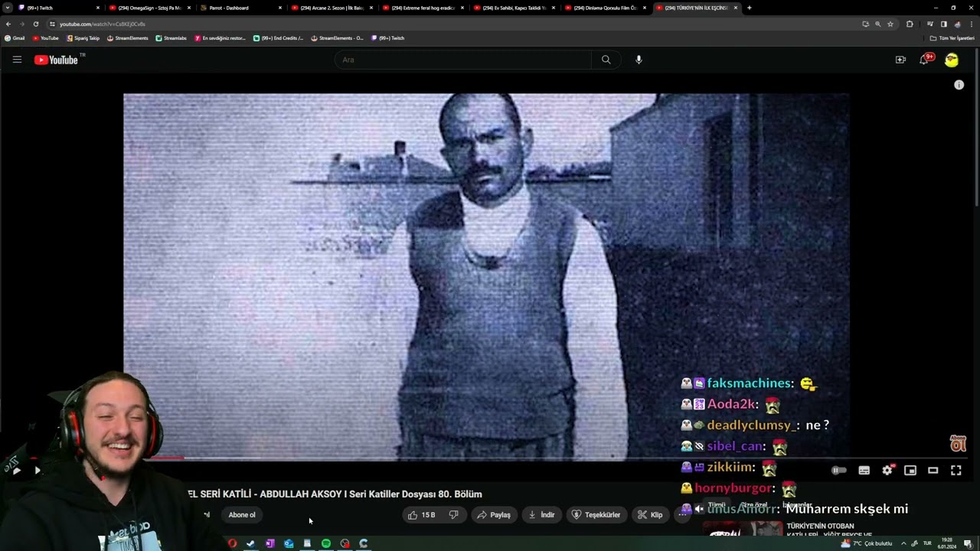The height and width of the screenshot is (551, 980).
Task: Open '(99+) End Credits' bookmark
Action: point(278,38)
